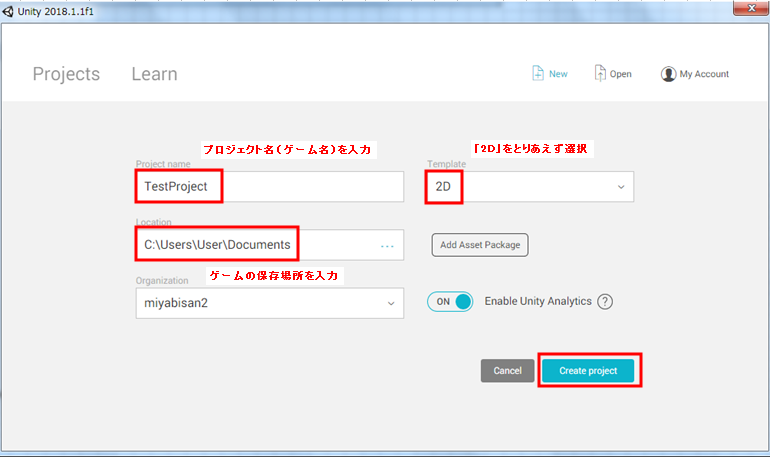
Task: Click the Unity logo in title bar
Action: point(8,11)
